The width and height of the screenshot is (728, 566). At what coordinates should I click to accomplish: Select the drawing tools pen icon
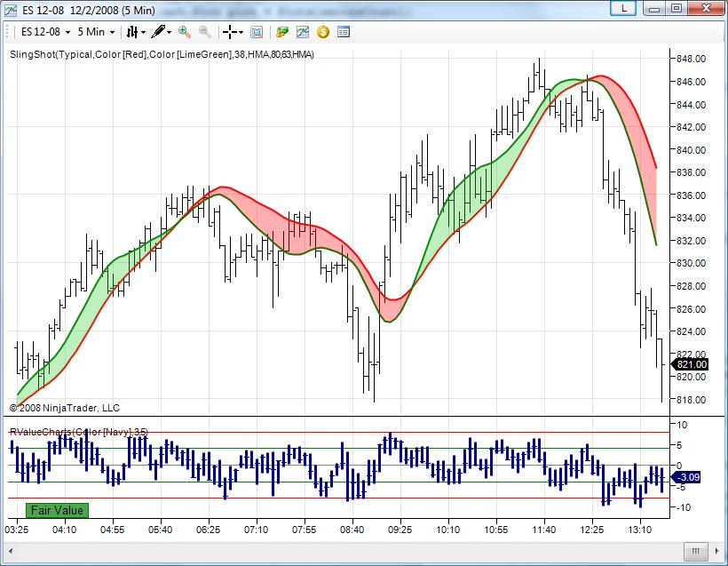pyautogui.click(x=158, y=32)
